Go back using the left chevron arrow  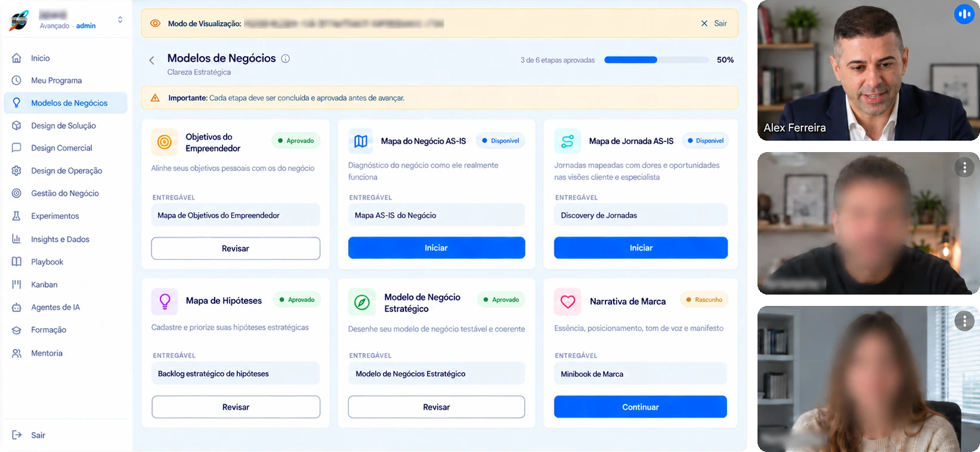coord(152,60)
